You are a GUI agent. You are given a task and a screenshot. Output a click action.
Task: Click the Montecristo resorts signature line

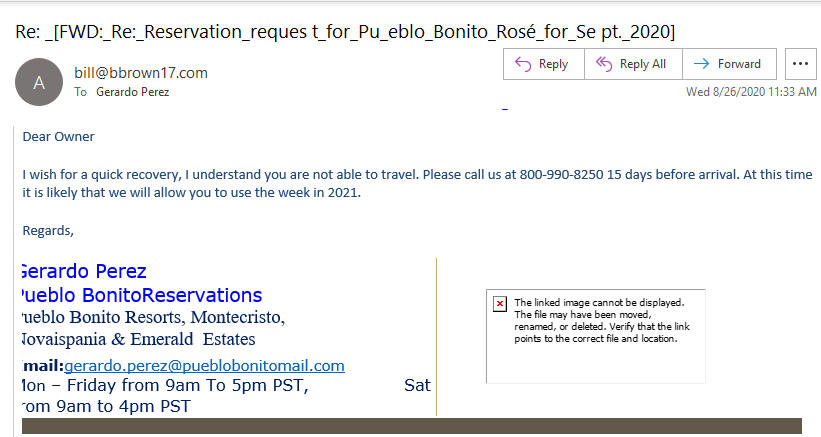point(153,317)
